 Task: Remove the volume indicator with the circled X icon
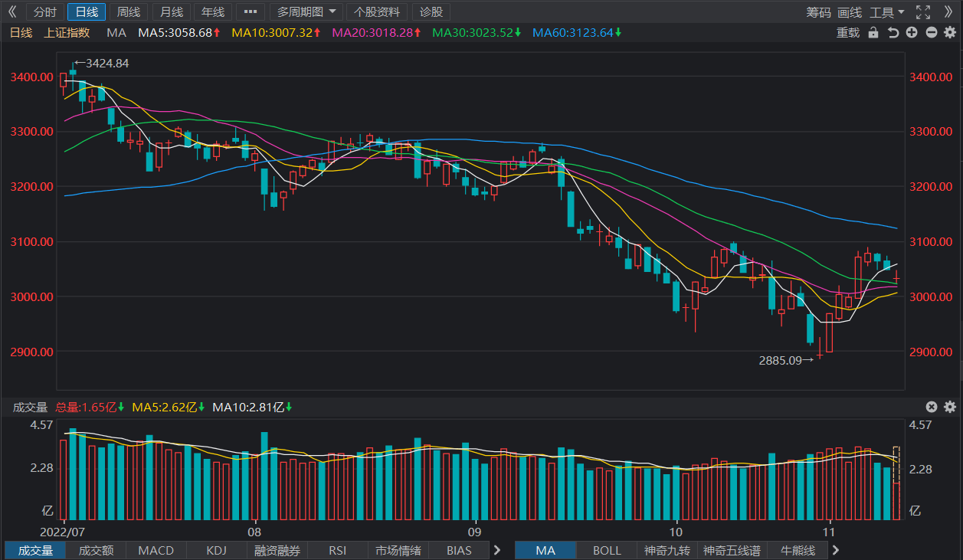pos(932,407)
